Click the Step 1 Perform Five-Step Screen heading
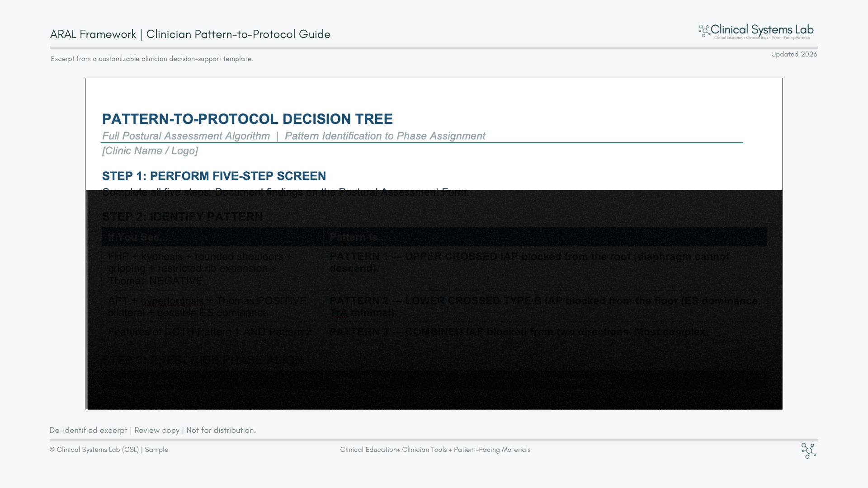Screen dimensions: 868x488 click(x=214, y=176)
